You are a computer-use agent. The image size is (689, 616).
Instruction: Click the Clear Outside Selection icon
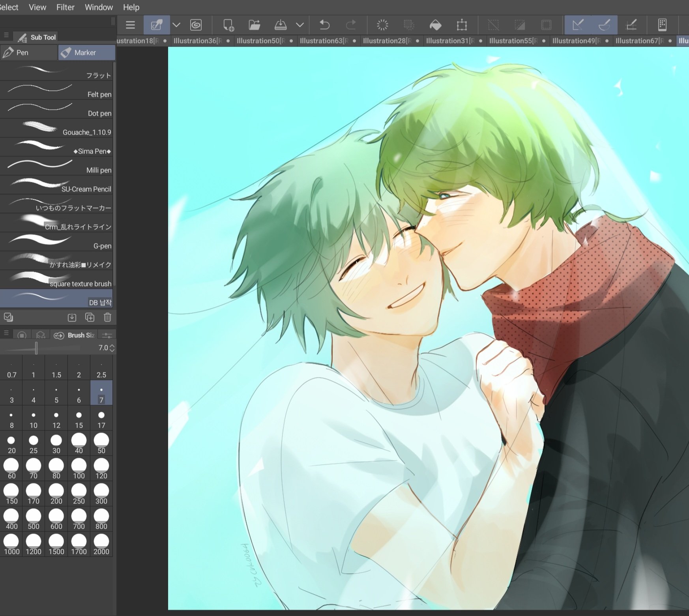click(409, 25)
